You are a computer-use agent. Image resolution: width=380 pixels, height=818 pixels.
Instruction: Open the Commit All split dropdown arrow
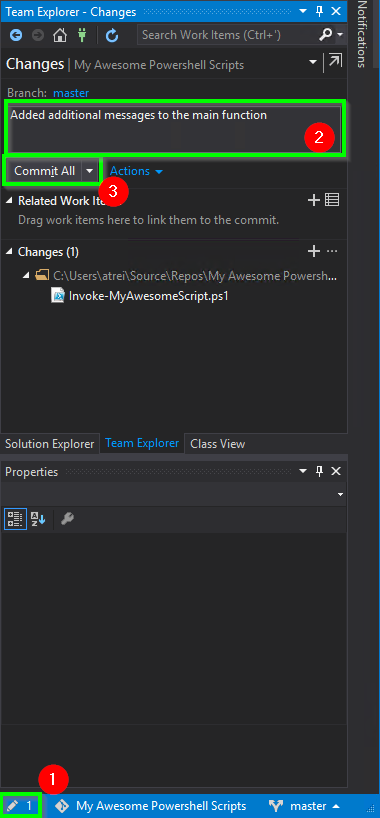tap(90, 171)
